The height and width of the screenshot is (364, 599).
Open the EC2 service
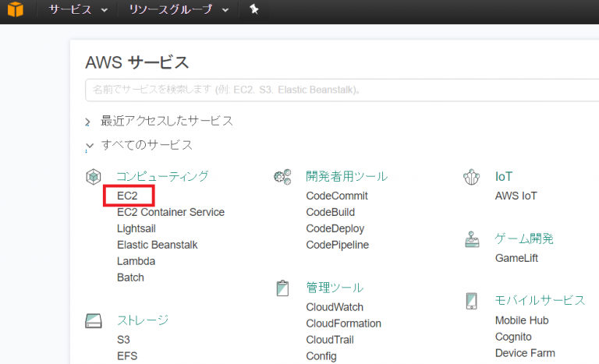(x=127, y=196)
